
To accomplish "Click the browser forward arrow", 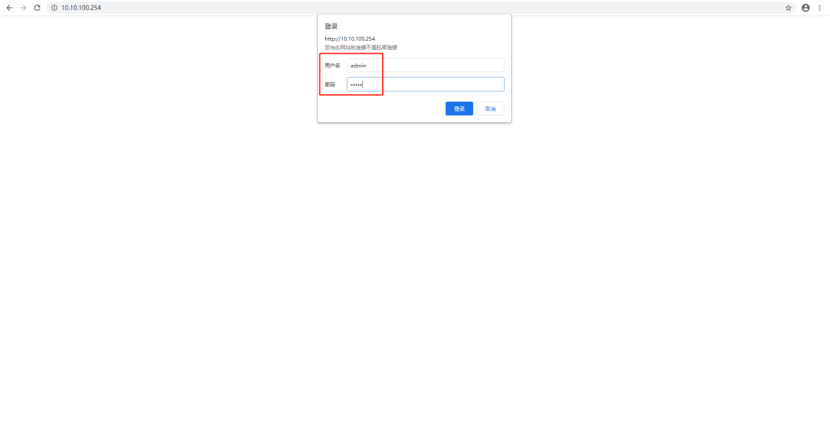I will 22,7.
